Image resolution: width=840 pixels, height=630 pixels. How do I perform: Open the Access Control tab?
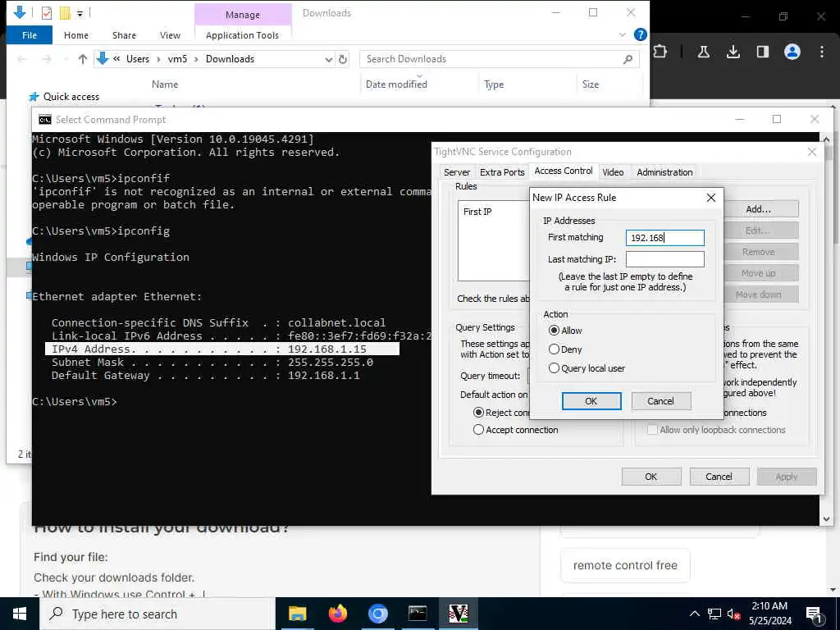click(x=563, y=171)
